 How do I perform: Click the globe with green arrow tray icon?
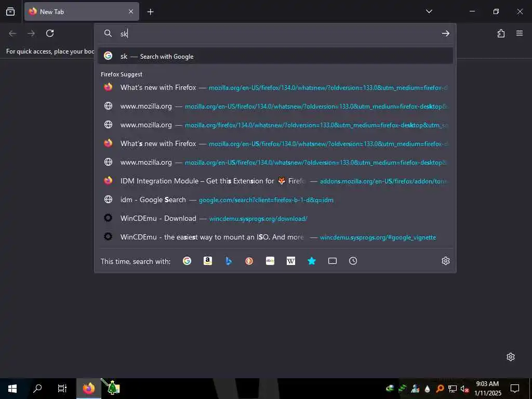click(x=390, y=389)
